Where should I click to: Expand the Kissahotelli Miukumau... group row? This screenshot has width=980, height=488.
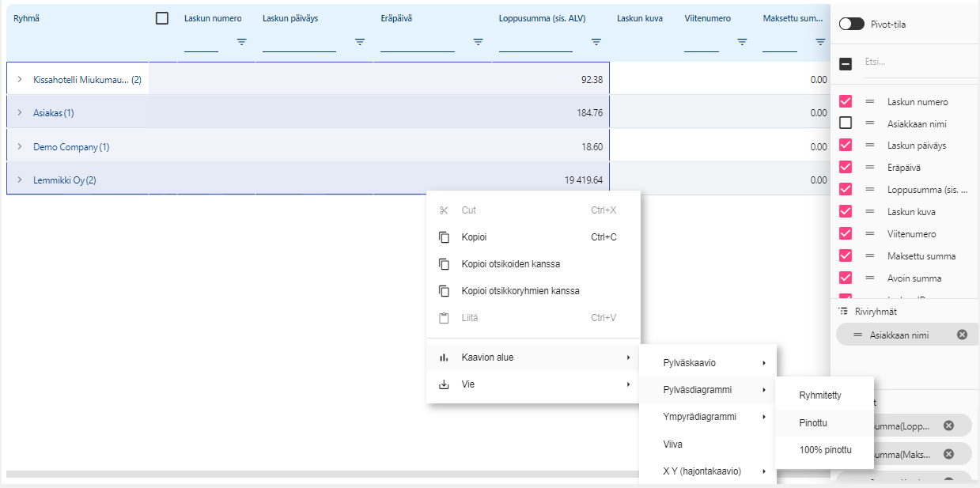pyautogui.click(x=20, y=79)
